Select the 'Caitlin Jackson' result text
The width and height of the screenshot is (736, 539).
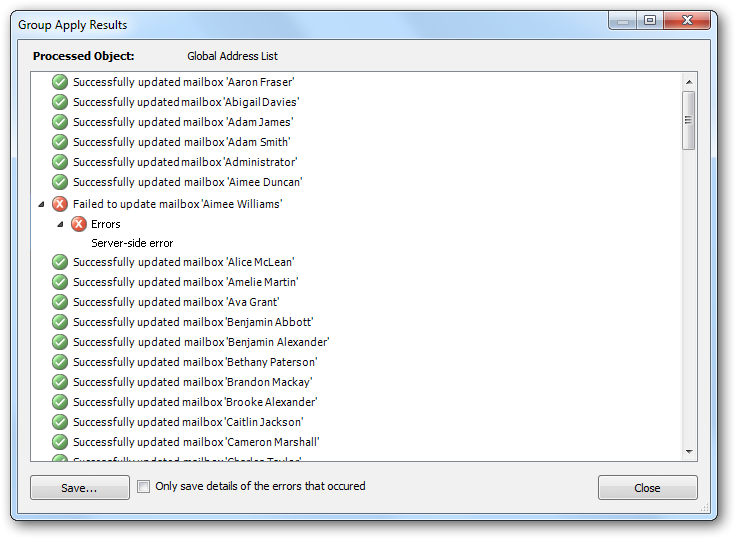click(x=188, y=422)
